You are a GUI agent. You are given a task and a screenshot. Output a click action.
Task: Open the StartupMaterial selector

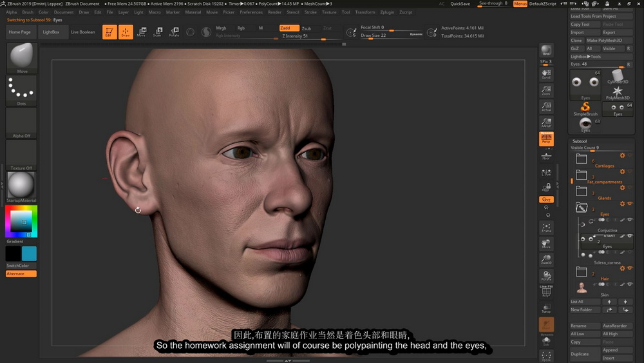(x=22, y=188)
